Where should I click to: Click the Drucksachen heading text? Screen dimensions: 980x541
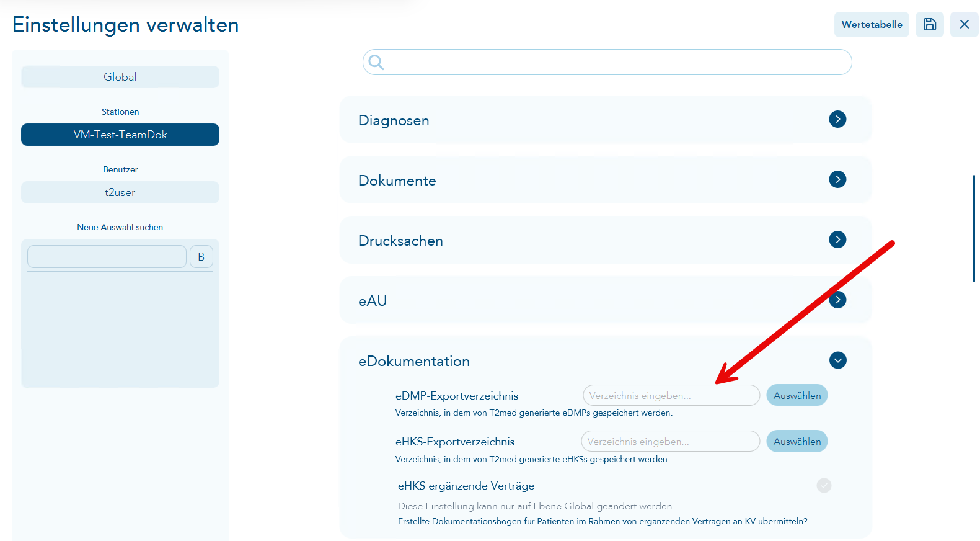(400, 241)
